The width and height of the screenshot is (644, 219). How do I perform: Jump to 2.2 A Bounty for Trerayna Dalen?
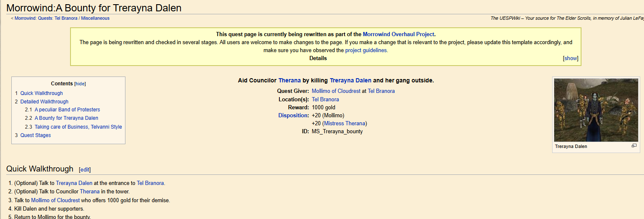pos(66,118)
